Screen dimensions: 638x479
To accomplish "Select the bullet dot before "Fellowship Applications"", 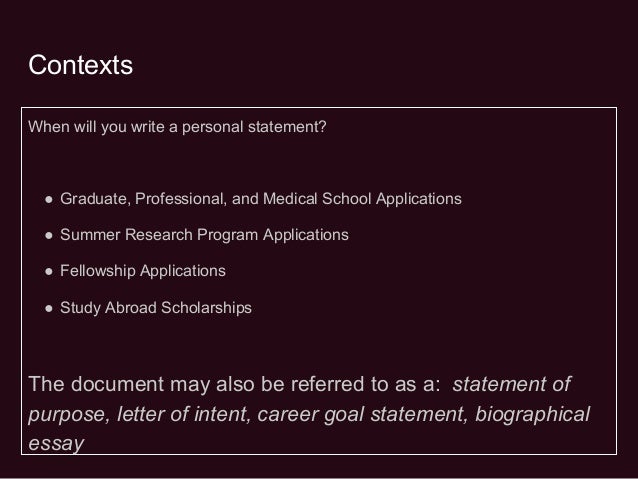I will [47, 271].
